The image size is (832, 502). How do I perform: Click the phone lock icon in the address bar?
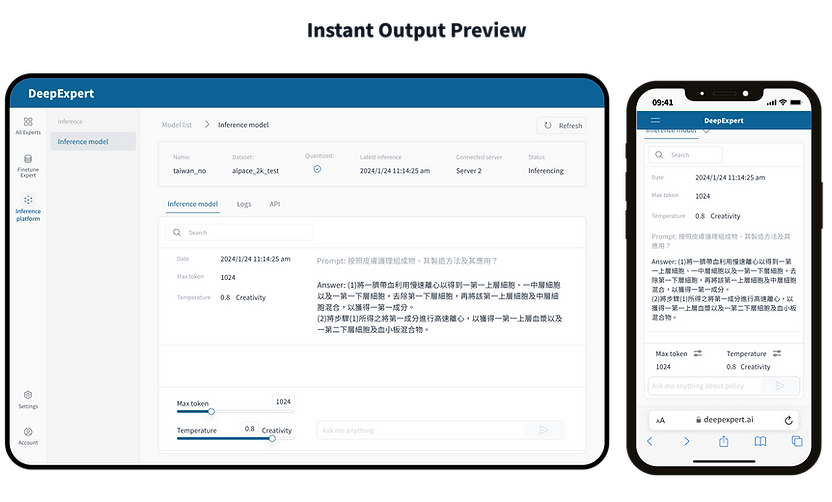(x=699, y=420)
